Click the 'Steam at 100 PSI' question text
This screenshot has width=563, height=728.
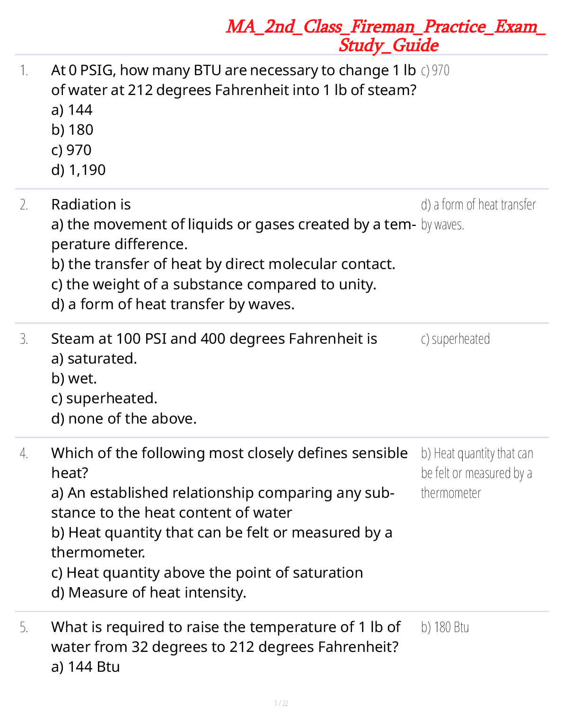tap(214, 339)
